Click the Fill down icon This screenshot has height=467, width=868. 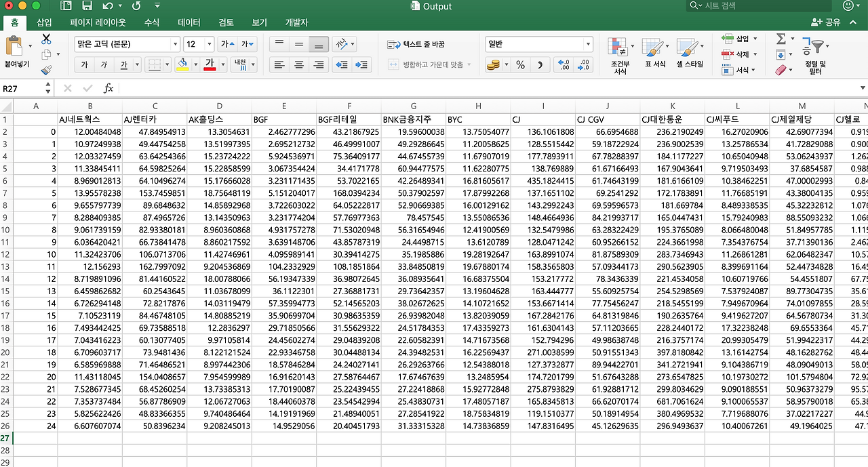pyautogui.click(x=781, y=54)
